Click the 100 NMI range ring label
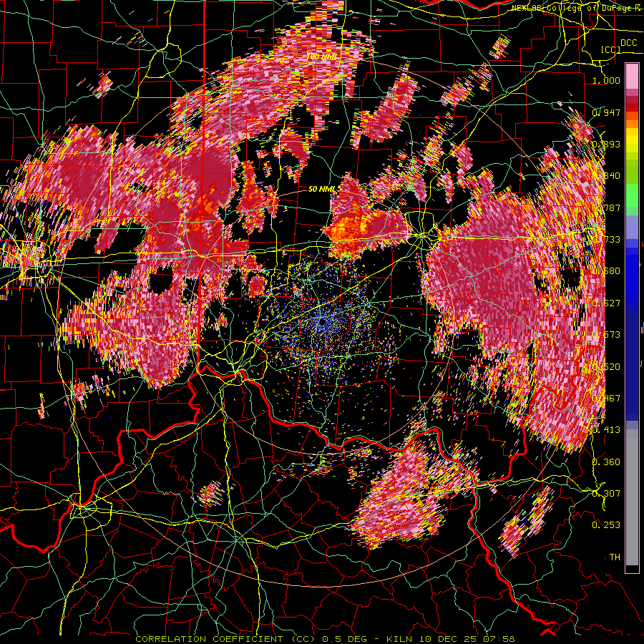This screenshot has width=644, height=644. click(x=322, y=56)
